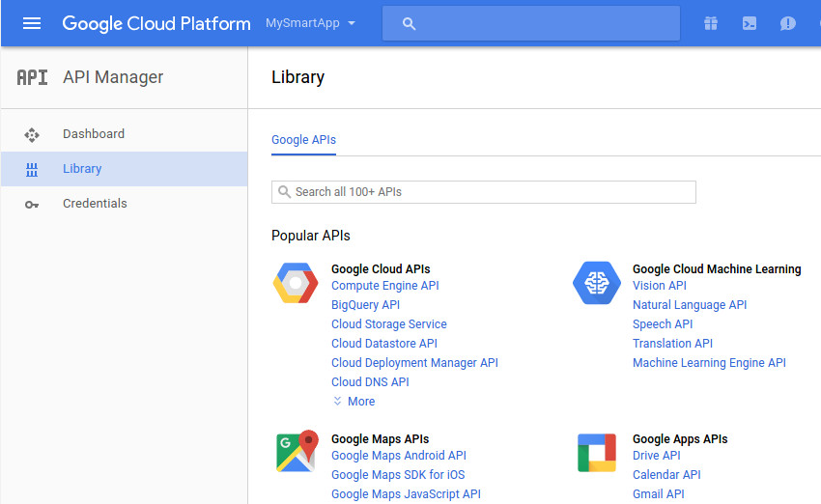Image resolution: width=821 pixels, height=504 pixels.
Task: Click the Google Maps pin logo
Action: pyautogui.click(x=297, y=451)
